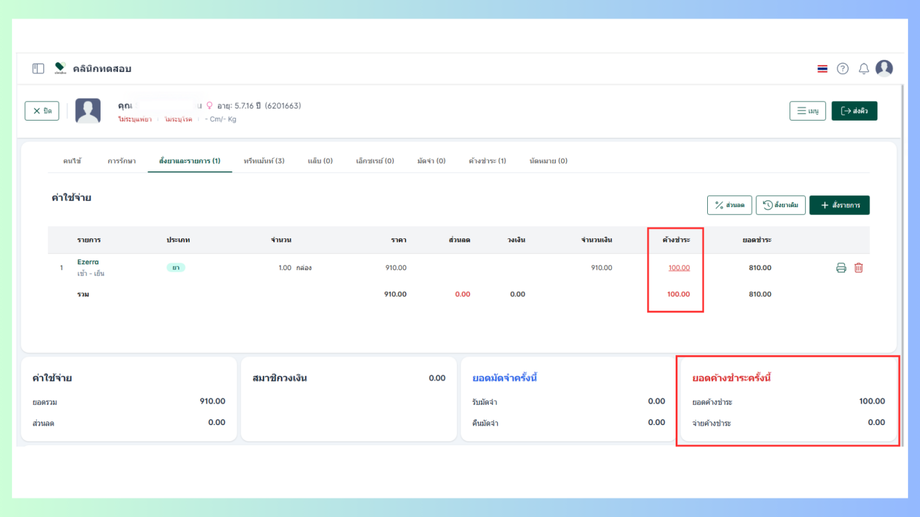920x517 pixels.
Task: Click the สั่งรายการ plus button
Action: pos(840,205)
